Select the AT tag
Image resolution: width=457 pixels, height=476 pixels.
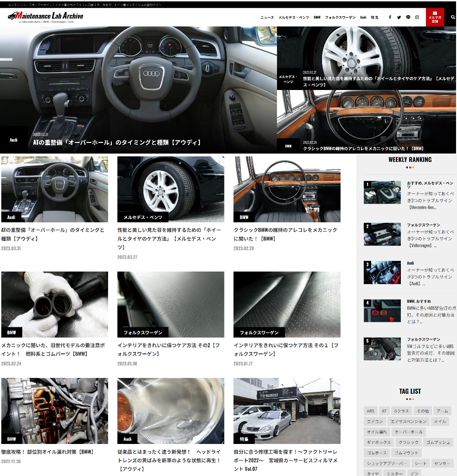pyautogui.click(x=384, y=411)
